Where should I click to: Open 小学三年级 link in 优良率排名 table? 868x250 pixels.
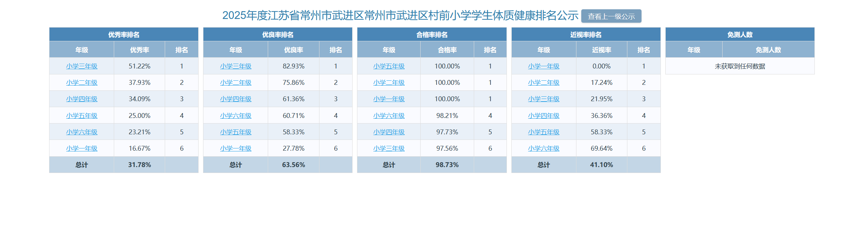[236, 66]
